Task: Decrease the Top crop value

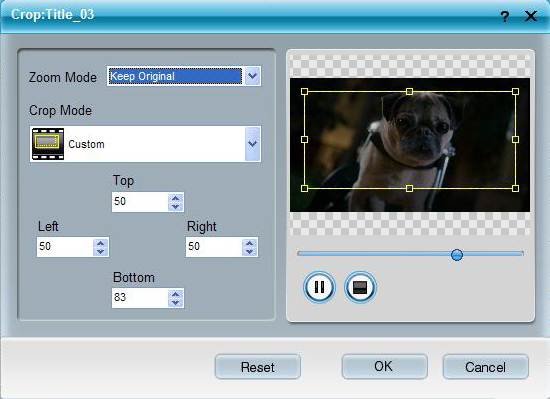Action: click(175, 207)
